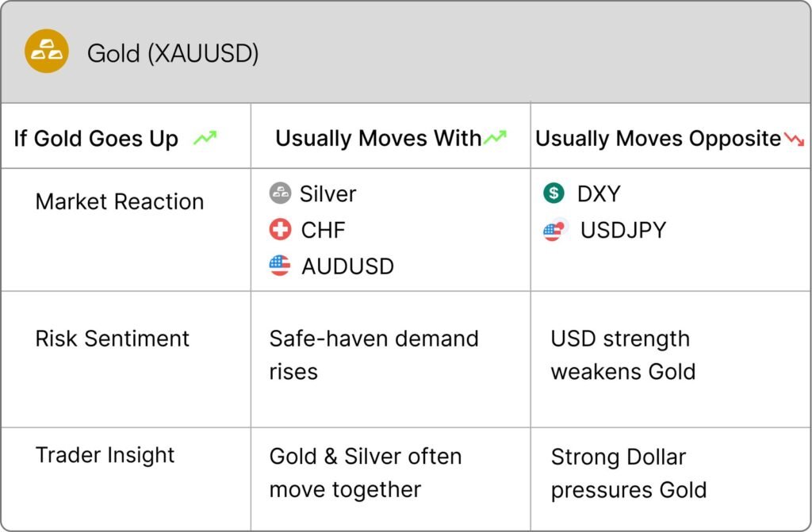Click red downtrend arrow after Moves Opposite
Screen dimensions: 812x532
794,139
